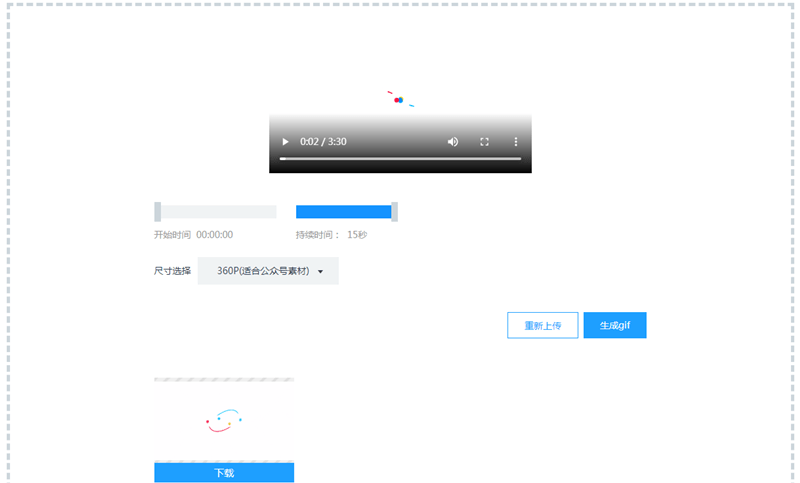Click the 尺寸选择 size label
Image resolution: width=800 pixels, height=483 pixels.
pos(172,271)
